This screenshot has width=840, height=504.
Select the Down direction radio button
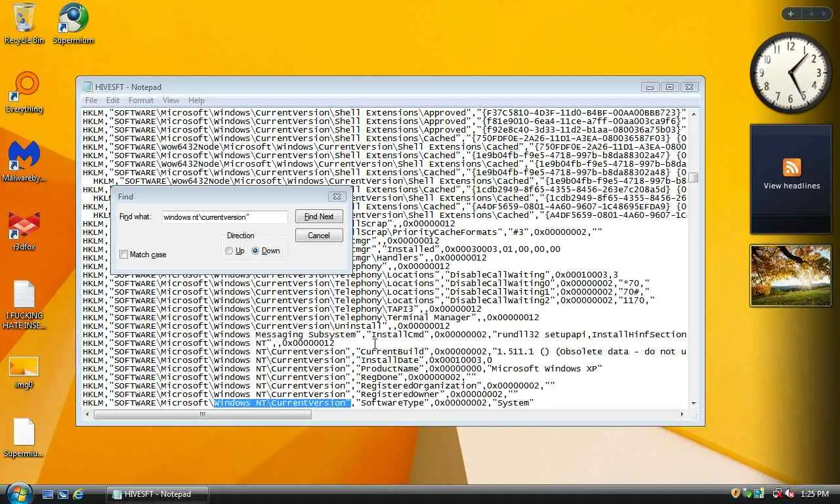[x=266, y=251]
